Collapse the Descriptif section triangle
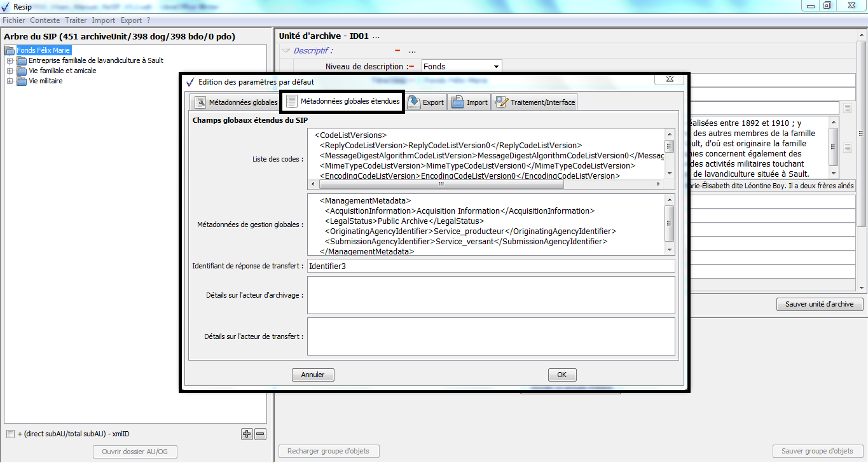The image size is (868, 463). 286,51
